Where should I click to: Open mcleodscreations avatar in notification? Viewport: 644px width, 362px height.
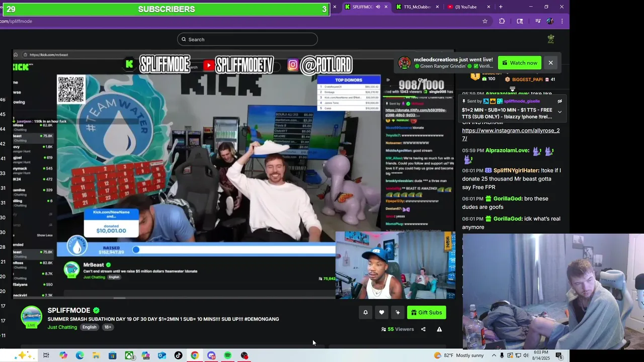404,63
